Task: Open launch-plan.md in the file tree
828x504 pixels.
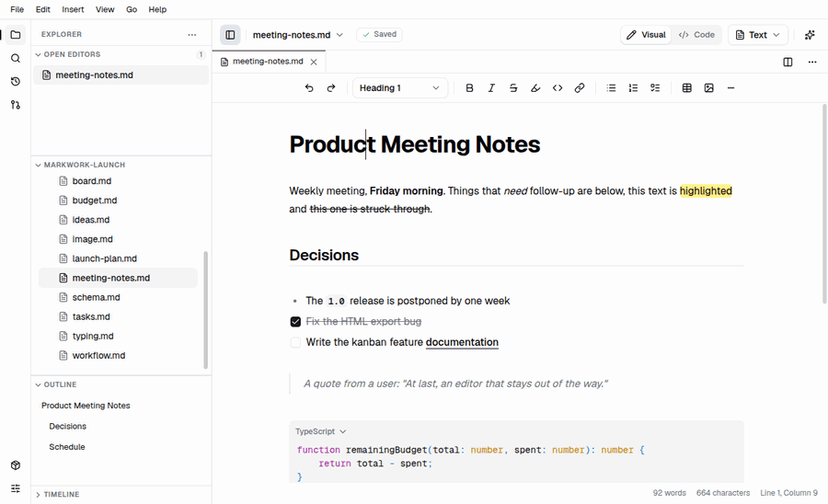Action: click(119, 258)
